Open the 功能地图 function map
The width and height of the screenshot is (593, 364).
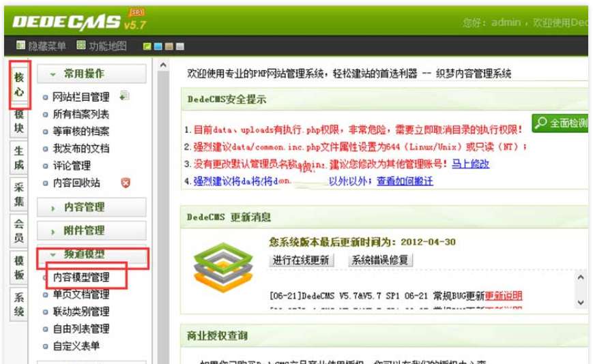click(x=102, y=46)
